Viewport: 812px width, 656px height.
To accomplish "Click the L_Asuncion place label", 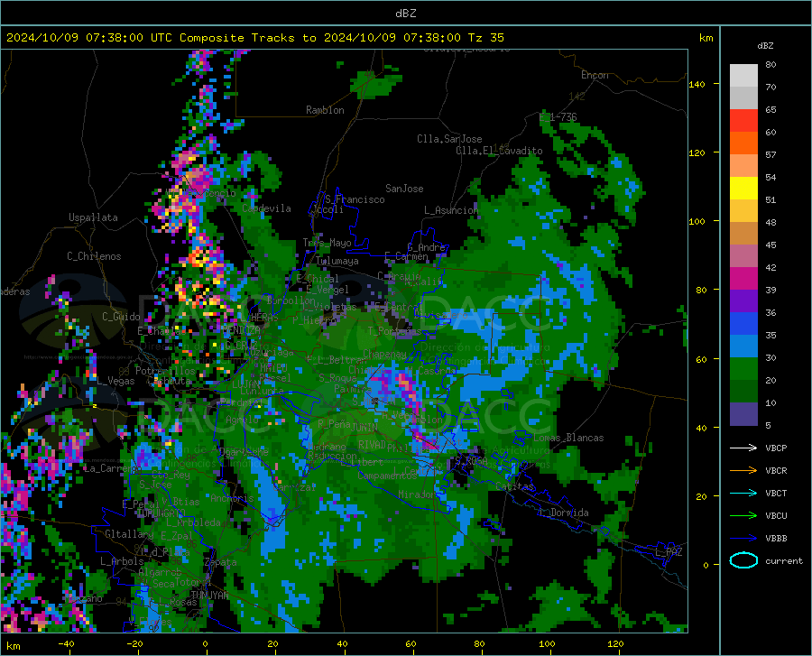I will pos(451,210).
